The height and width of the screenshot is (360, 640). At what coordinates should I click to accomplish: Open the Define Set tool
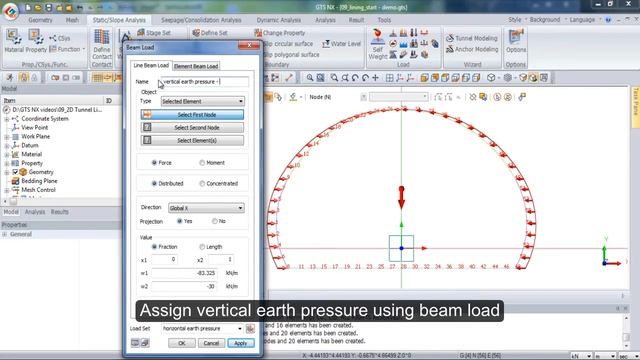[210, 33]
